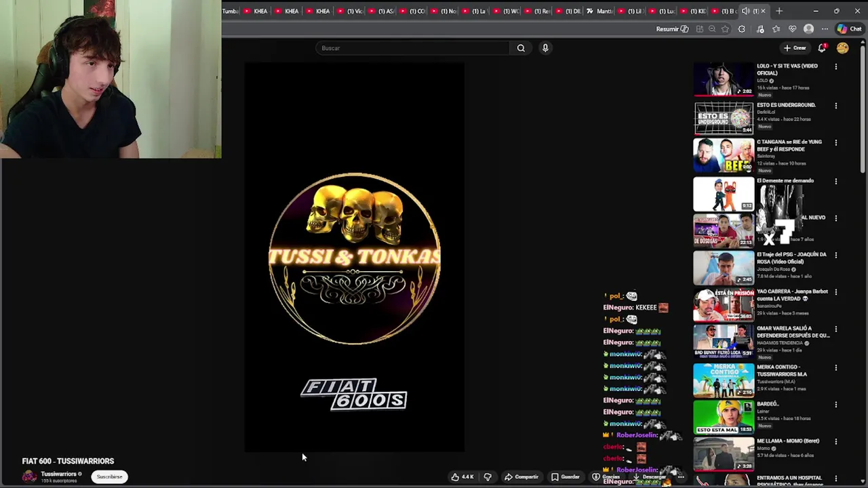Search YouTube with the magnifier button

[521, 48]
